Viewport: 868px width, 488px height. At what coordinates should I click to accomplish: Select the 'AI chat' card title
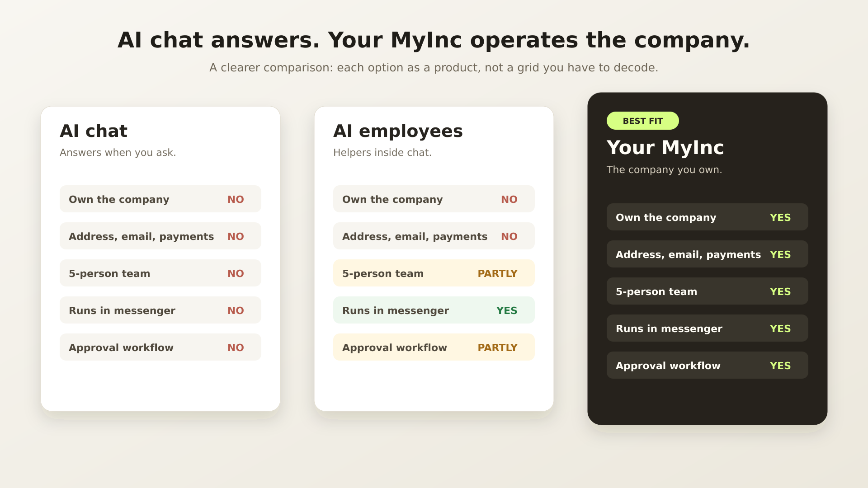94,131
